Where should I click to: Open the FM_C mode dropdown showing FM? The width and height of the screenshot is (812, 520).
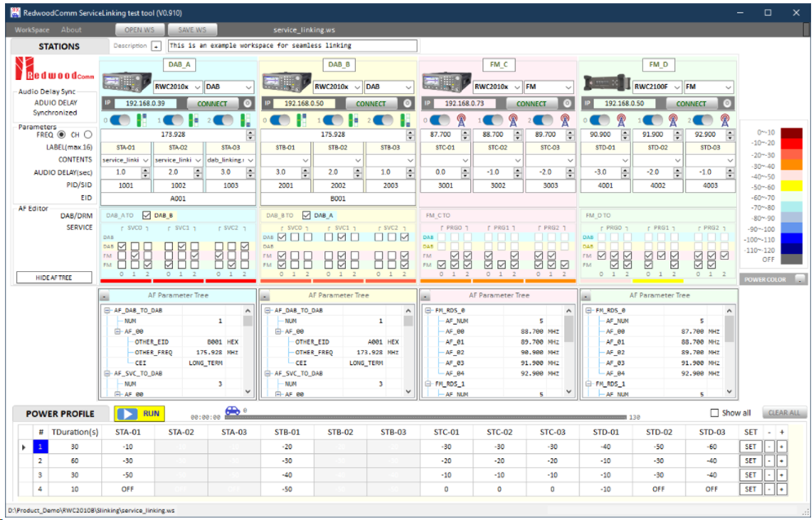[x=548, y=87]
